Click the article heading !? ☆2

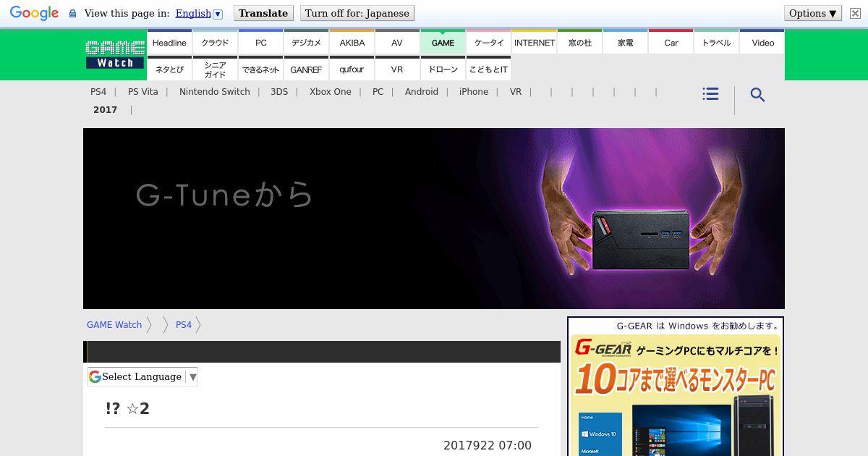point(127,408)
